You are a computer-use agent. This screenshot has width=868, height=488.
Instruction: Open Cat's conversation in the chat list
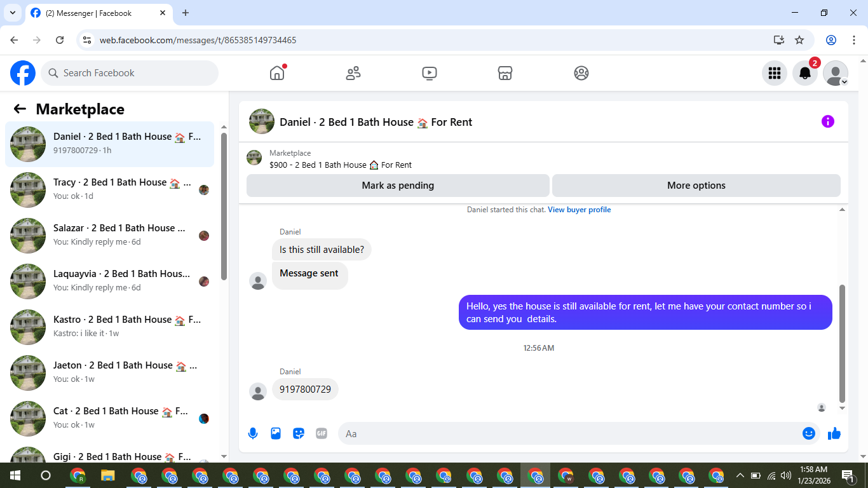click(109, 419)
